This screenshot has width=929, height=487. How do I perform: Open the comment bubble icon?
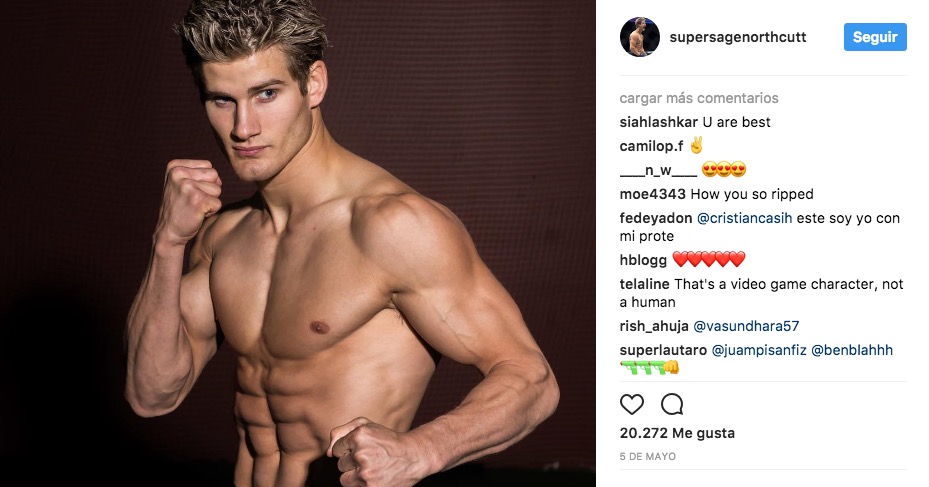point(672,405)
